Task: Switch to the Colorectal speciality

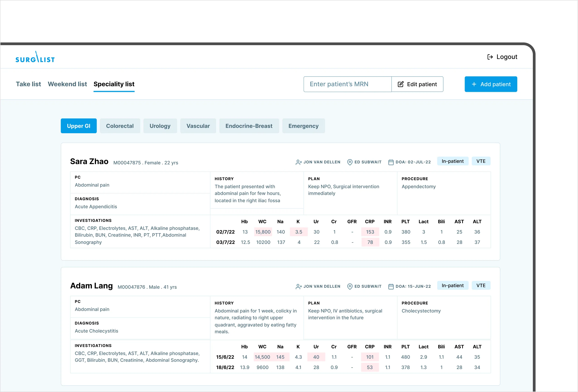Action: [x=120, y=126]
